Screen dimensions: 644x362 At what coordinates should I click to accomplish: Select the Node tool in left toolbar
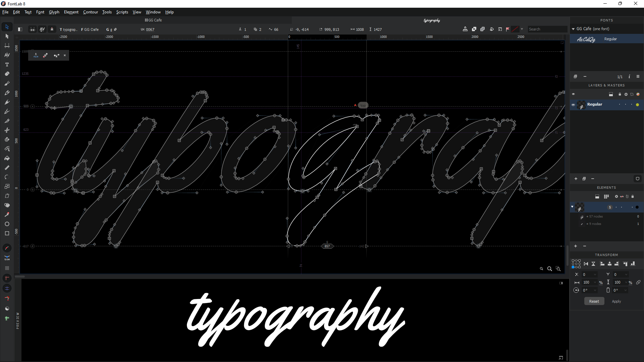coord(7,36)
